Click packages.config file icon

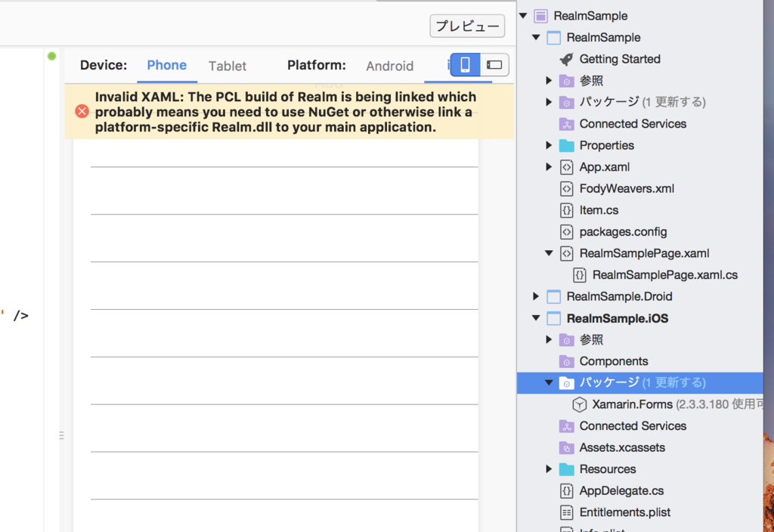pyautogui.click(x=567, y=232)
